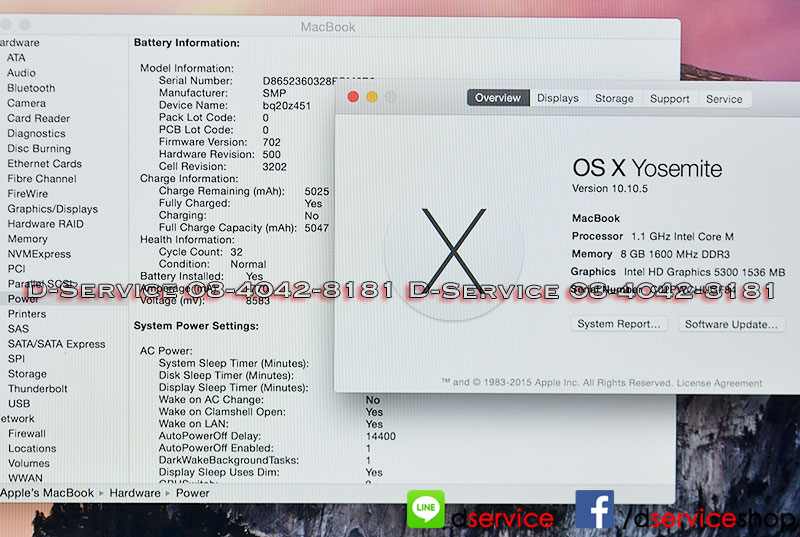Click the Charge Remaining value 5025
This screenshot has height=537, width=800.
pos(316,191)
